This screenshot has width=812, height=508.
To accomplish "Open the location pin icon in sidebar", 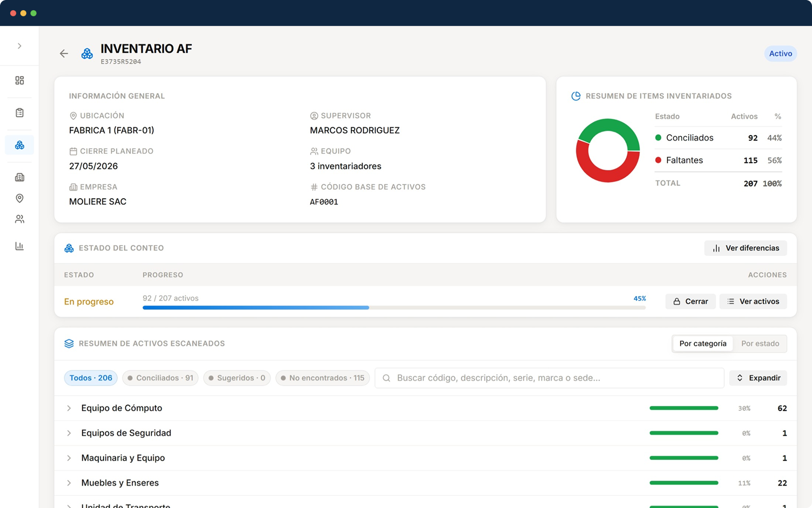I will 19,198.
